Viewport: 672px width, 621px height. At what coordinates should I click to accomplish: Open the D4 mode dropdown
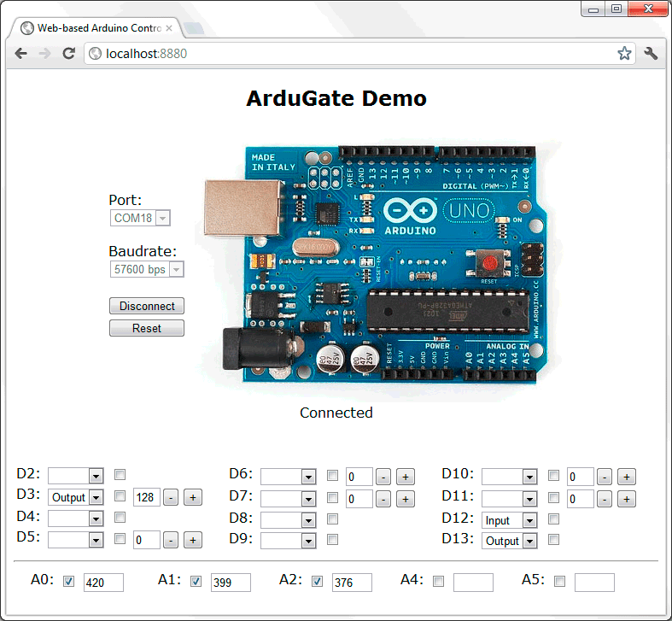tap(76, 518)
